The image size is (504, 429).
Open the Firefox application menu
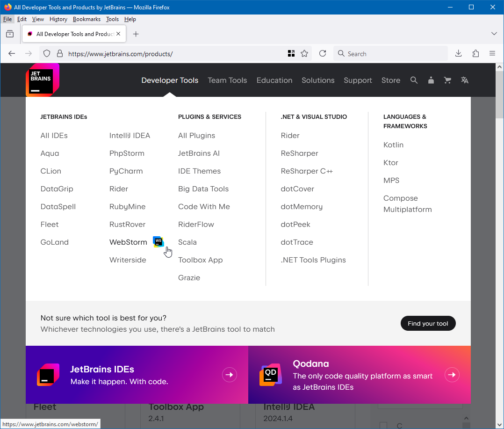[492, 53]
